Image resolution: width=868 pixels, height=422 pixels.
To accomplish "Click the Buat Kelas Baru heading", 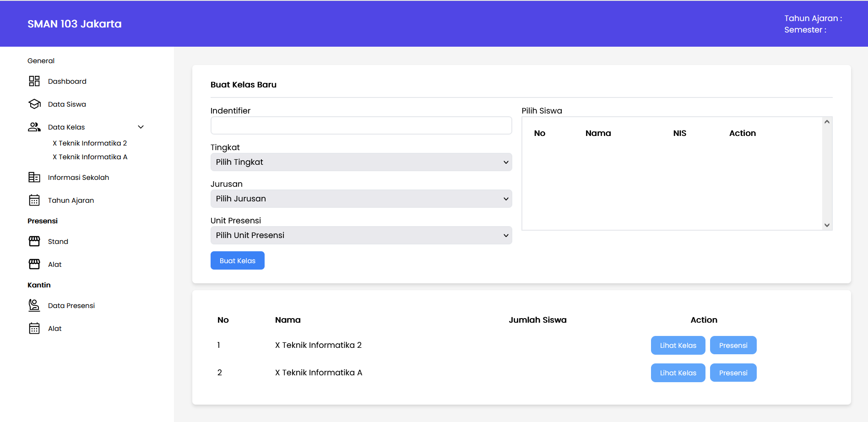I will pyautogui.click(x=244, y=85).
